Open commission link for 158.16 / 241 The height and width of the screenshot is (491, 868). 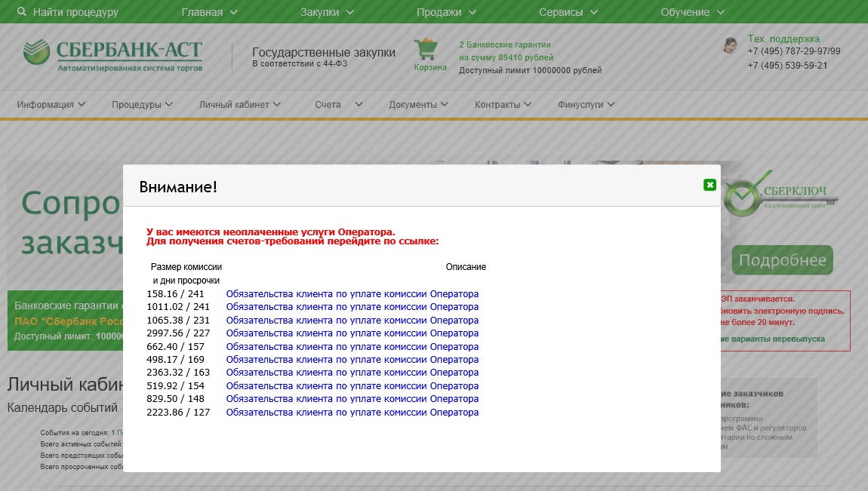pos(352,294)
